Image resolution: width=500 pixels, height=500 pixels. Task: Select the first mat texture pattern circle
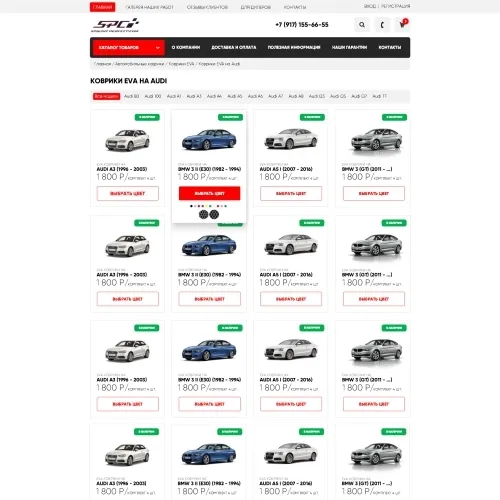[203, 214]
